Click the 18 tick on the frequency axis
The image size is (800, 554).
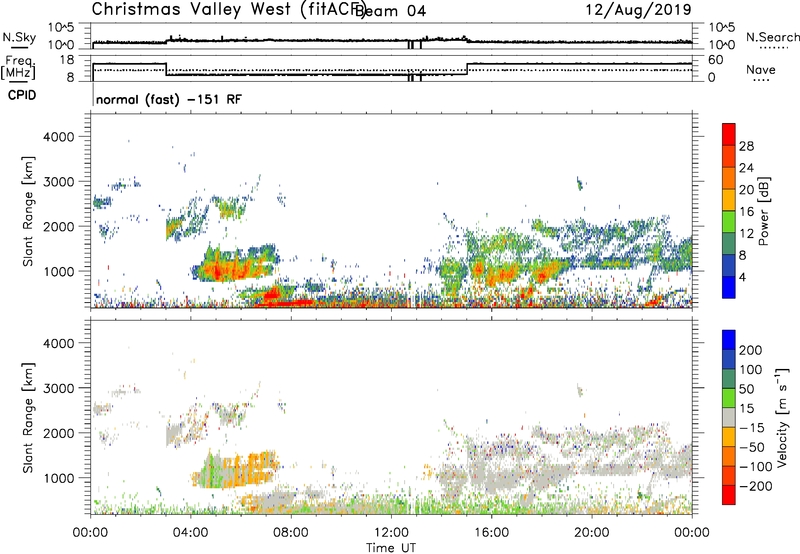pos(66,60)
